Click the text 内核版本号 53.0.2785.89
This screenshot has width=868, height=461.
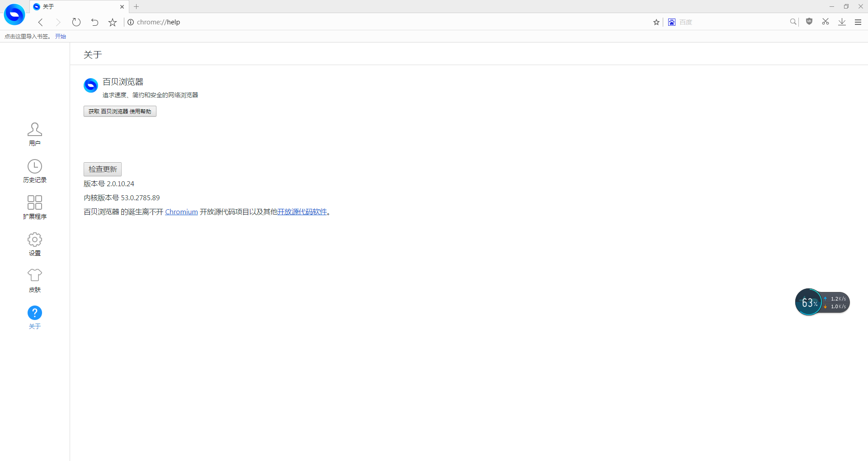(x=122, y=198)
